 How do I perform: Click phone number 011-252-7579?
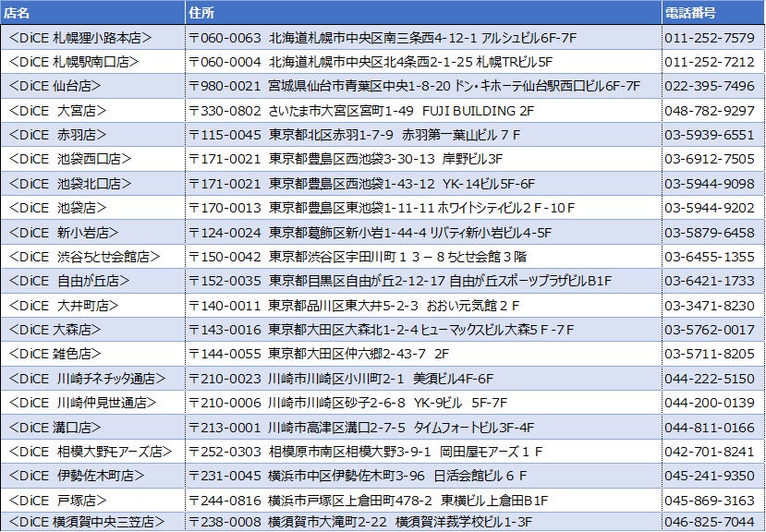click(713, 38)
